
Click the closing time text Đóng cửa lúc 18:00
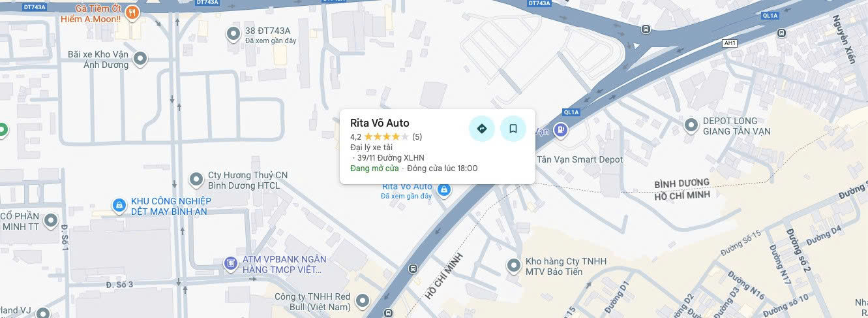(442, 168)
